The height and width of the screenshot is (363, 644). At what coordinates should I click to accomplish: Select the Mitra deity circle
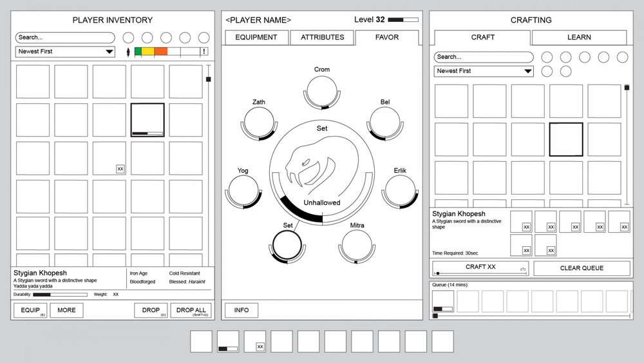[357, 245]
